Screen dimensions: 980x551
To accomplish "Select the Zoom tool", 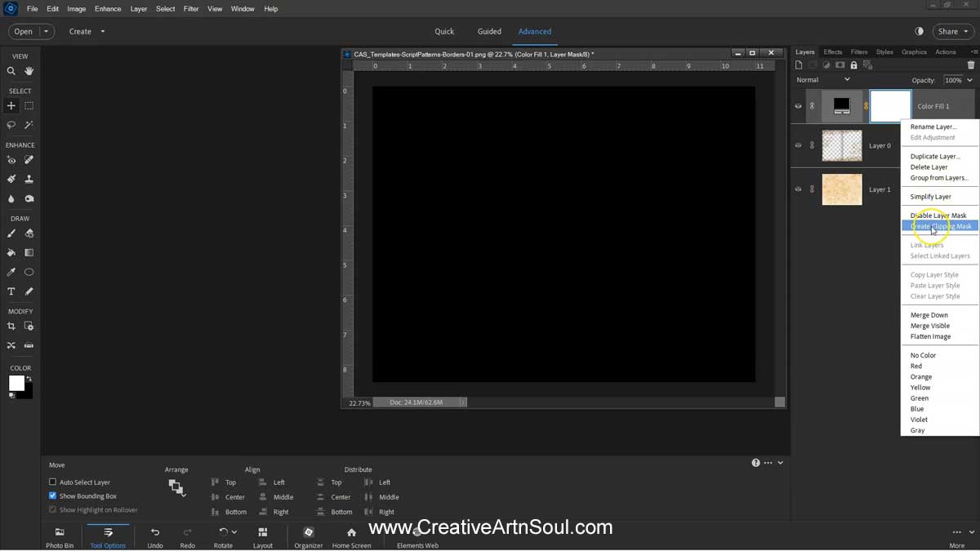I will tap(11, 71).
